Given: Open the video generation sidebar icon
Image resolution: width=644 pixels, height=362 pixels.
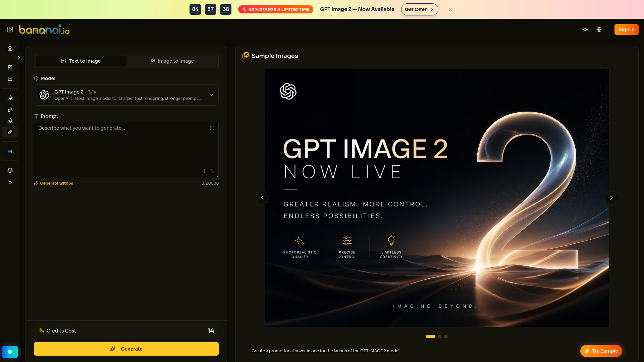Looking at the screenshot, I should pos(10,78).
